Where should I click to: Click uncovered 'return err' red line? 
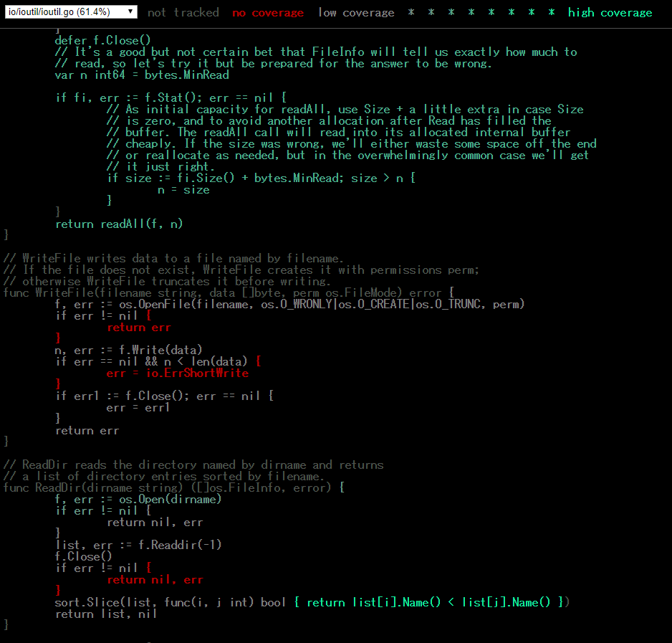pos(139,328)
